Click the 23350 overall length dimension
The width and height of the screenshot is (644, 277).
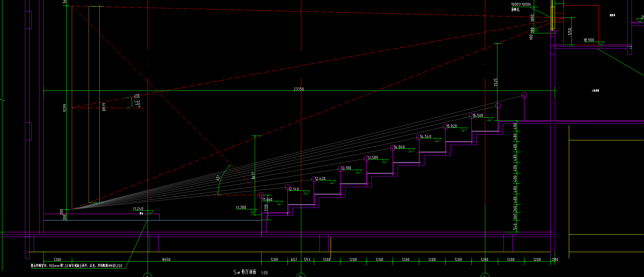tap(299, 89)
